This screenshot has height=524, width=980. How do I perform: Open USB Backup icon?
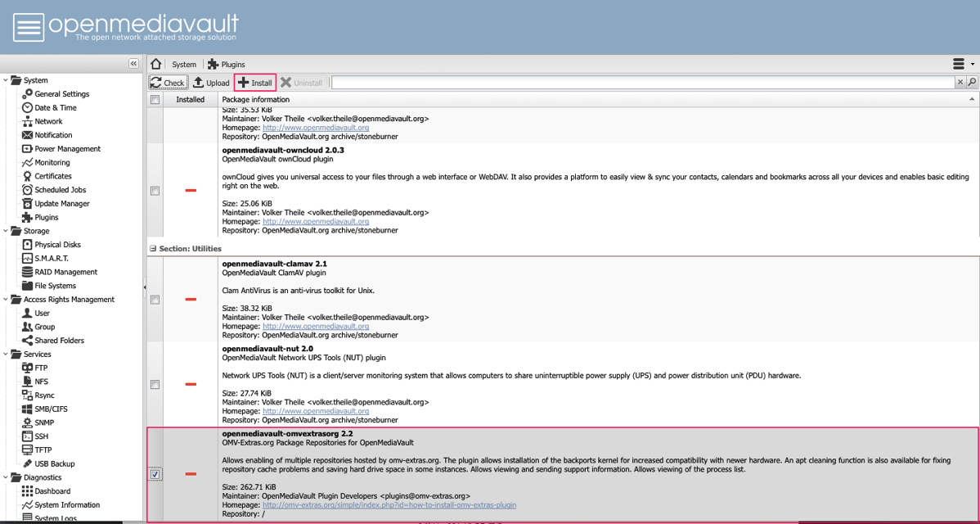point(27,463)
